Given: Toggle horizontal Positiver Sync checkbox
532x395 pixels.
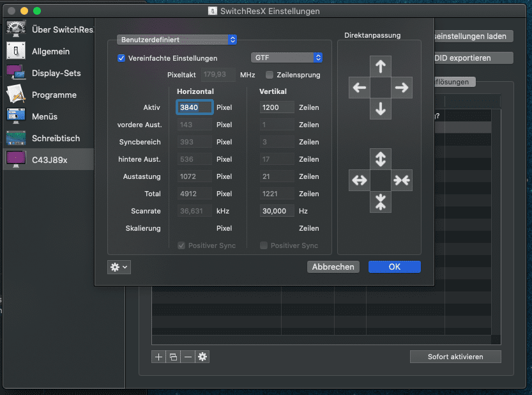Looking at the screenshot, I should [181, 245].
